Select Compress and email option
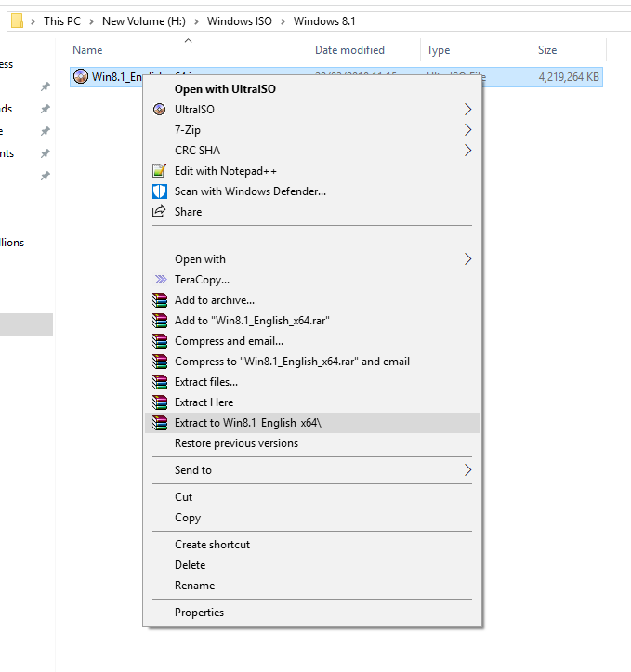 coord(229,341)
